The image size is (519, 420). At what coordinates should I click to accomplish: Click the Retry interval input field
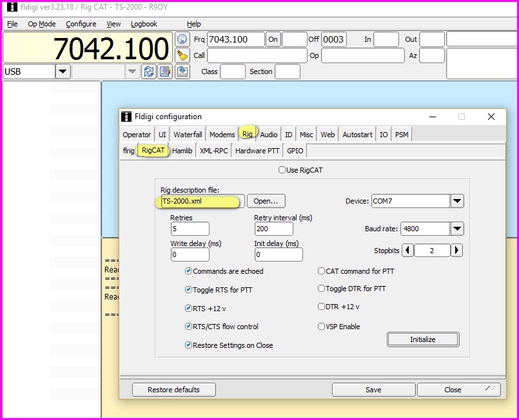click(x=273, y=229)
